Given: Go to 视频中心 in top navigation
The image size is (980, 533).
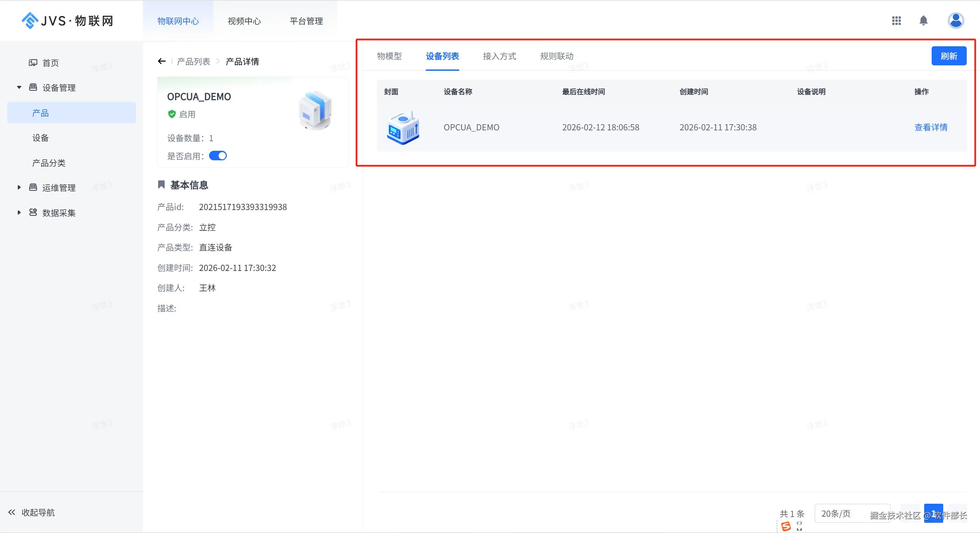Looking at the screenshot, I should (244, 21).
